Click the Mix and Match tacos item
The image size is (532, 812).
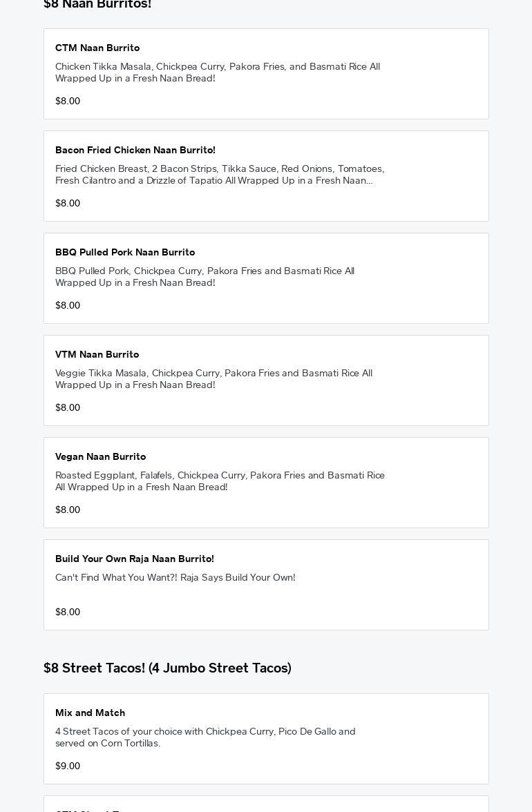click(91, 713)
